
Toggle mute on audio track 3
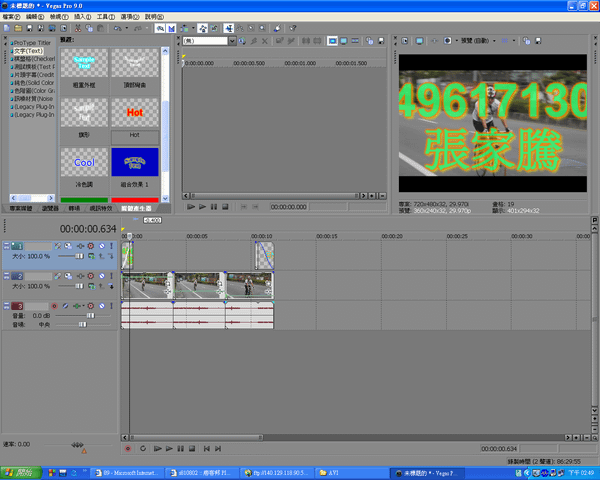click(x=102, y=306)
